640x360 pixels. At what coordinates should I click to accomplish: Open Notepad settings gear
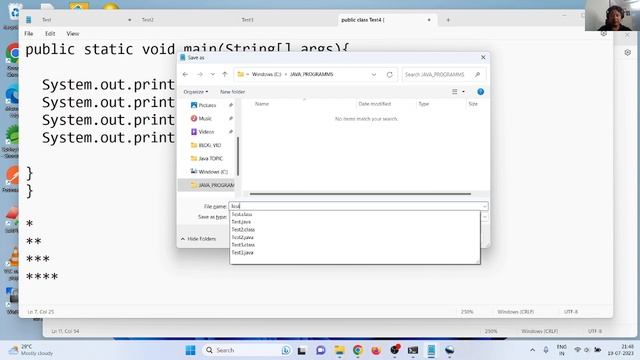click(x=604, y=33)
